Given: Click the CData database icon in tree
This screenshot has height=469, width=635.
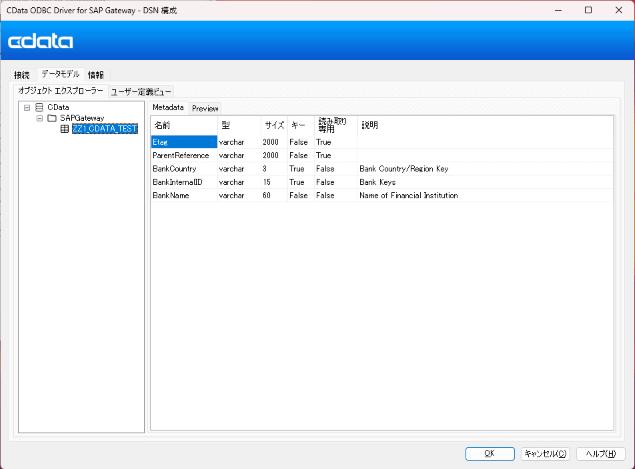Looking at the screenshot, I should click(x=39, y=107).
